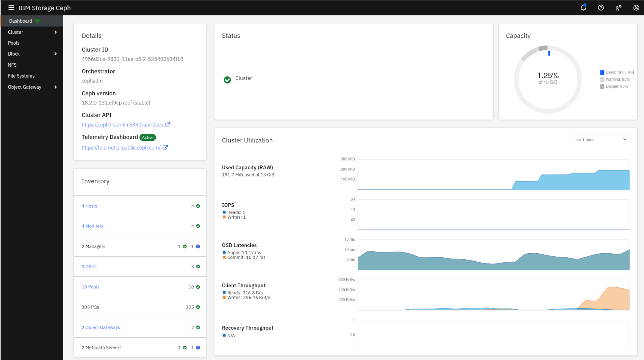644x360 pixels.
Task: Click the Monitors green check icon
Action: coord(198,226)
